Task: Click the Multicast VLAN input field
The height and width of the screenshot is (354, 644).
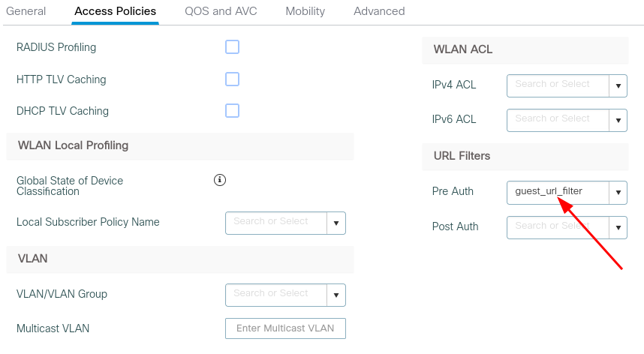Action: click(x=285, y=328)
